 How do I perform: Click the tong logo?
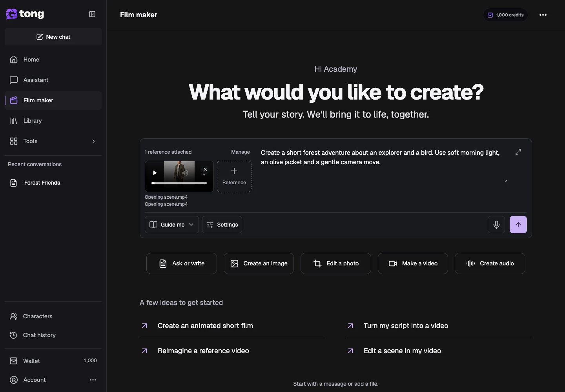[25, 14]
